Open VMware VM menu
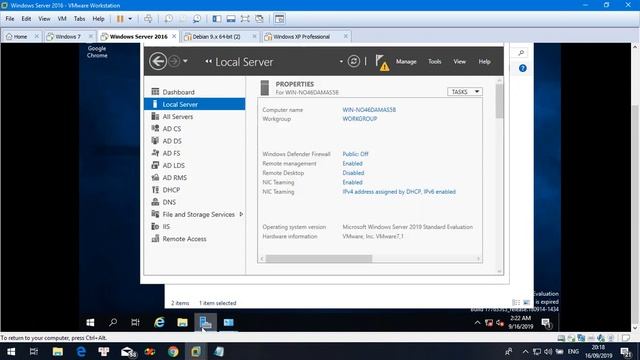 [62, 19]
